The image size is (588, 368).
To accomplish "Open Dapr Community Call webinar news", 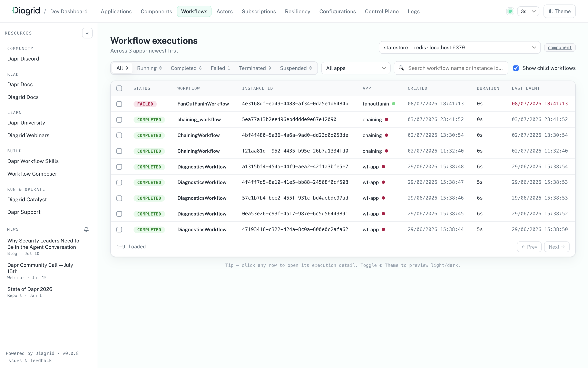I will pyautogui.click(x=40, y=271).
